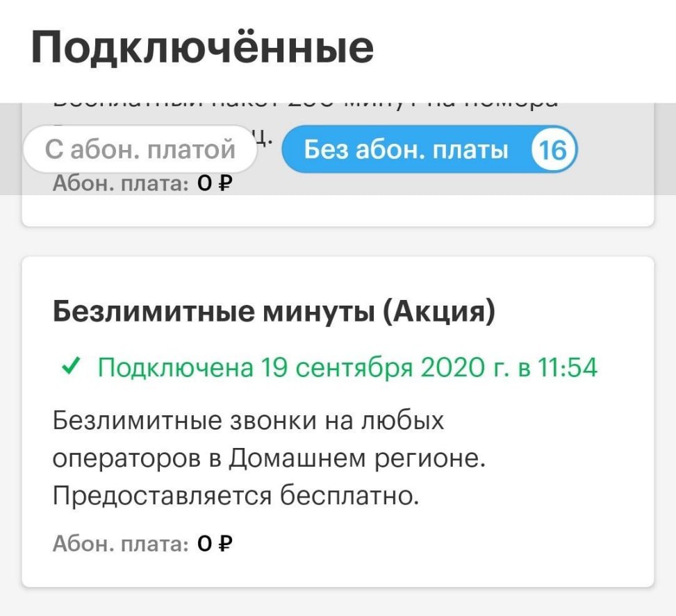
Task: Click the "Подключена 19 сентября 2020" status text
Action: tap(347, 367)
